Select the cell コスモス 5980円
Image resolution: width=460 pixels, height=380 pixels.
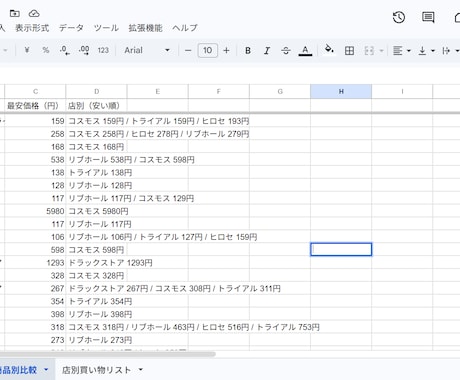pyautogui.click(x=96, y=211)
